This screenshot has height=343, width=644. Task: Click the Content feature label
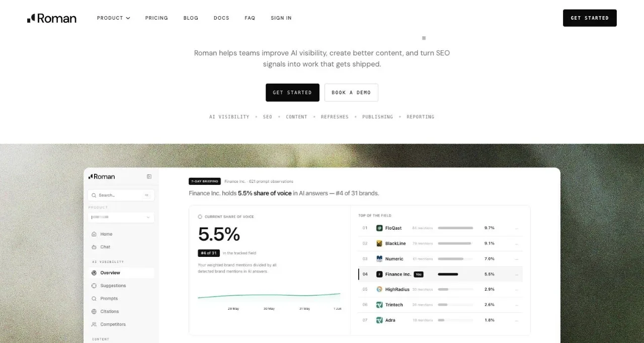point(297,117)
